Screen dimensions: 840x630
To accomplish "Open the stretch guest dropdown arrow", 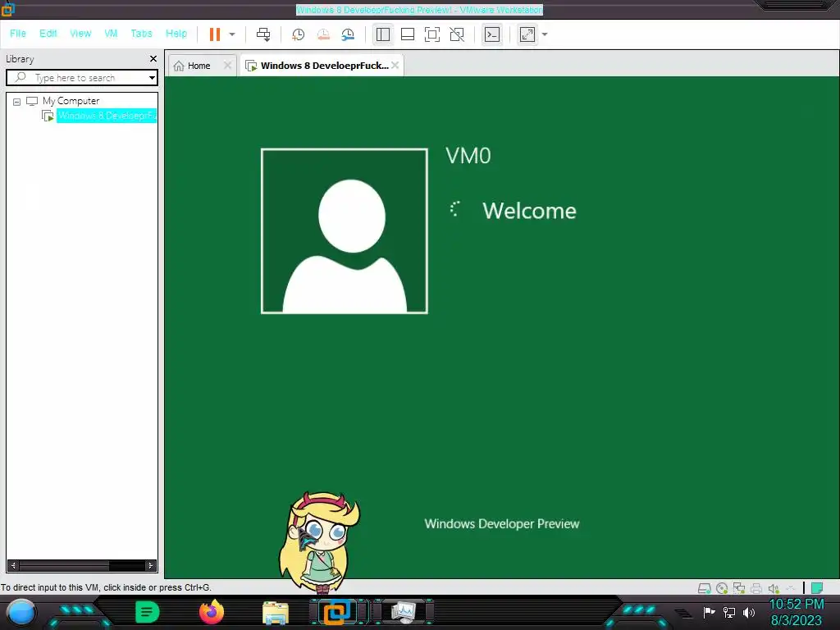I will point(545,34).
